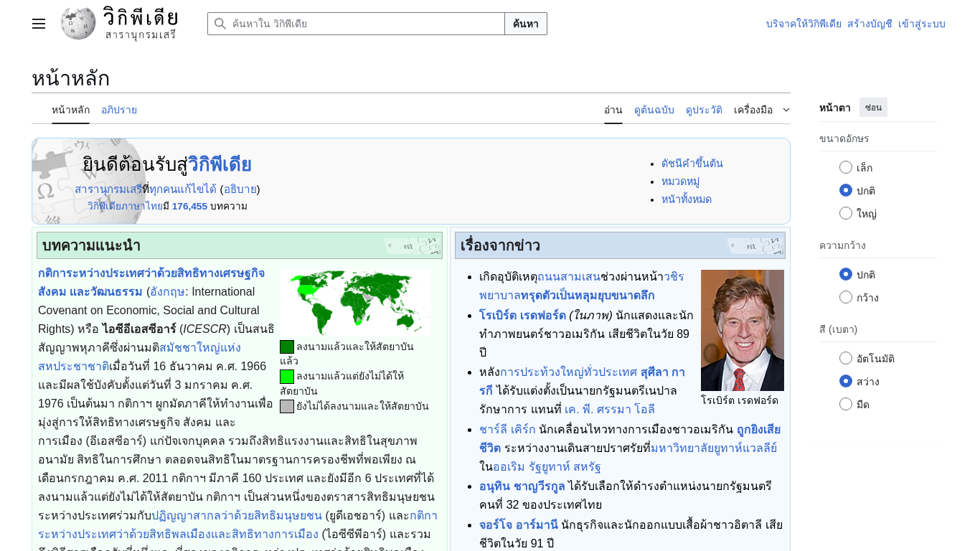The width and height of the screenshot is (980, 551).
Task: Hide the หน้าตา appearance panel
Action: (x=873, y=108)
